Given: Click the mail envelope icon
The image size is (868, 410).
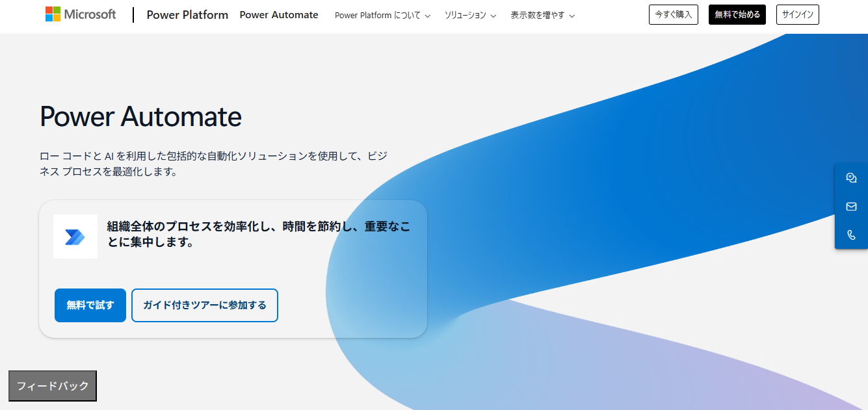Looking at the screenshot, I should 851,207.
